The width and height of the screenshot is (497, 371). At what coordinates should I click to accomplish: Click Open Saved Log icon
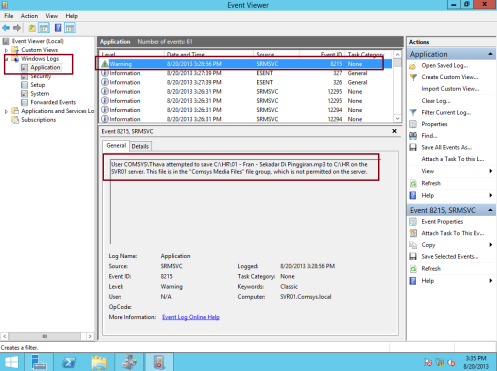click(413, 66)
